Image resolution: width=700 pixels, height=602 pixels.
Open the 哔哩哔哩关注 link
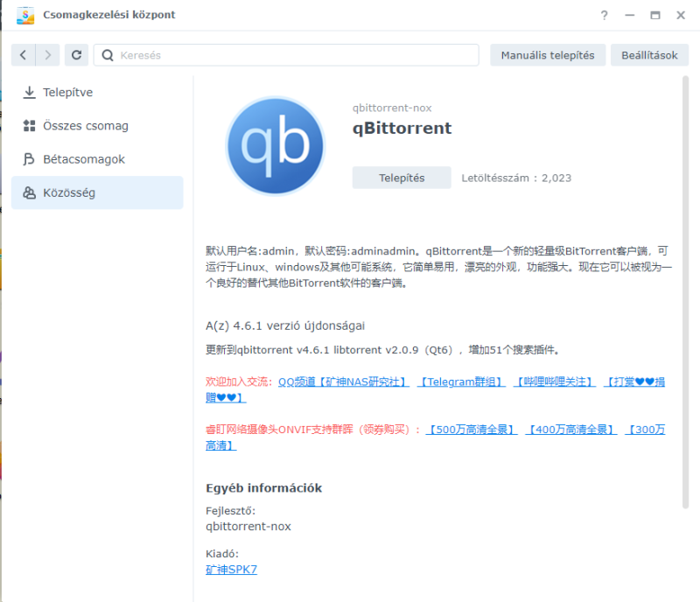click(555, 381)
